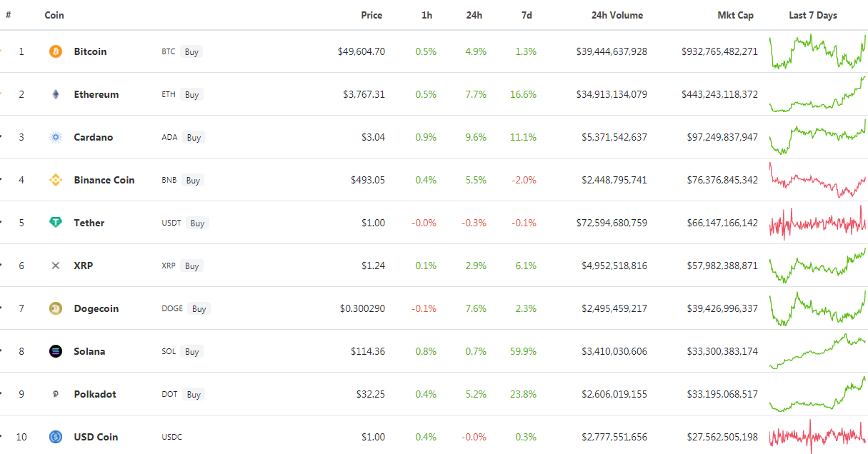Toggle favorite star for Ethereum row
Screen dimensions: 868x454
pyautogui.click(x=1, y=94)
